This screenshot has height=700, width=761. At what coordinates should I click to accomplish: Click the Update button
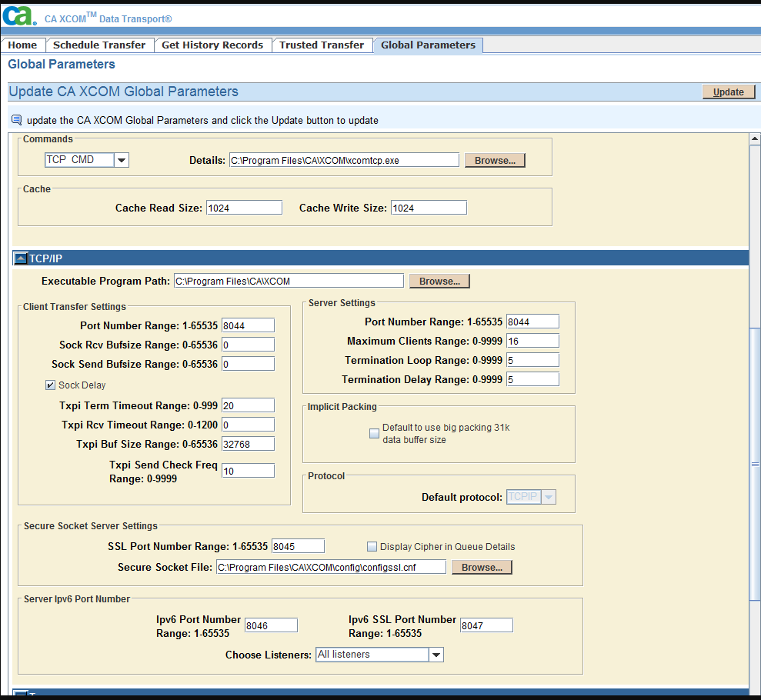click(x=728, y=92)
